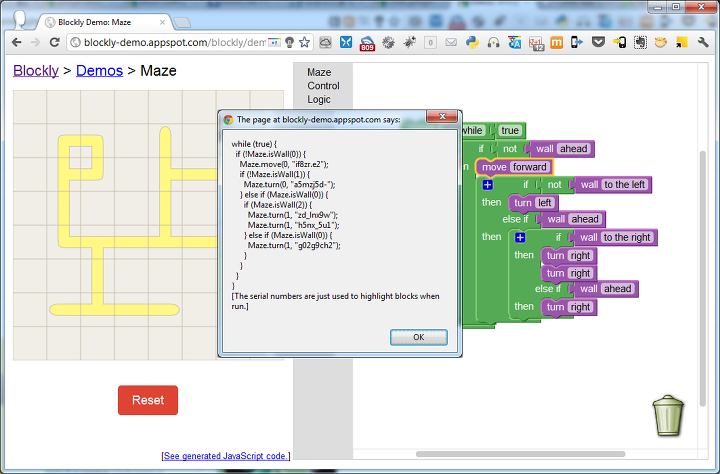Select the 'not' block before wall to the left
Screen dimensions: 720x474
click(554, 185)
